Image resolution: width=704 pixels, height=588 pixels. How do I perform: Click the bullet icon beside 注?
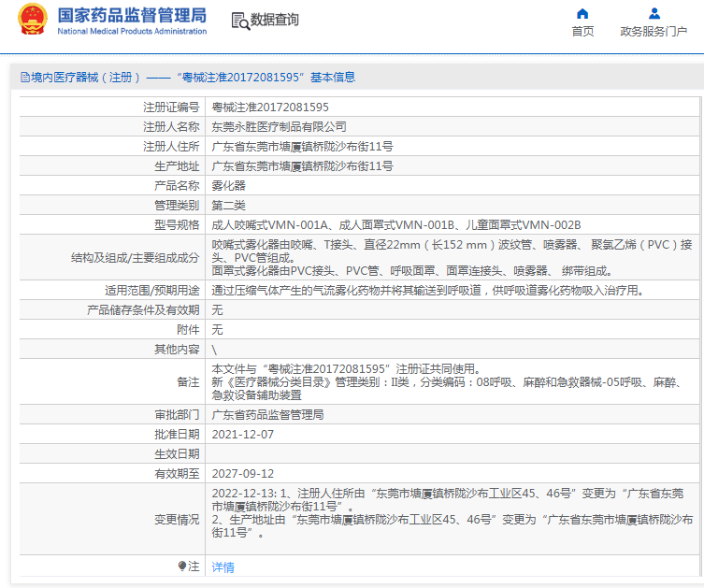pos(183,566)
